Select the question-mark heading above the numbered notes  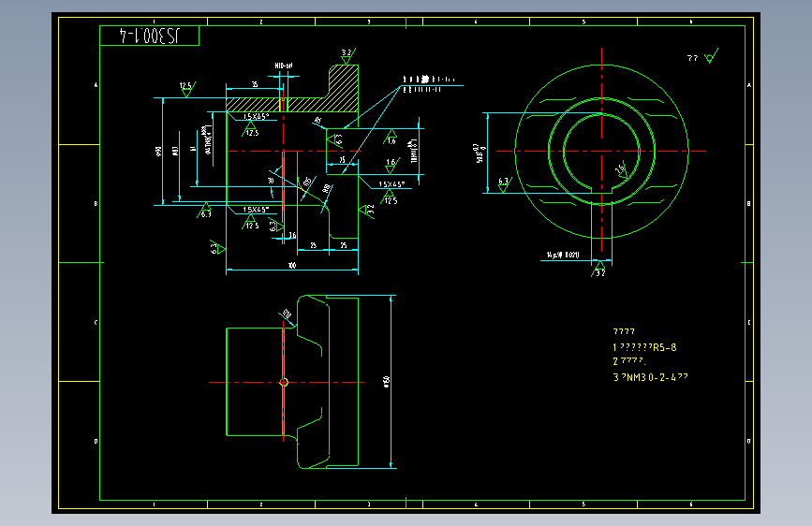(x=624, y=331)
